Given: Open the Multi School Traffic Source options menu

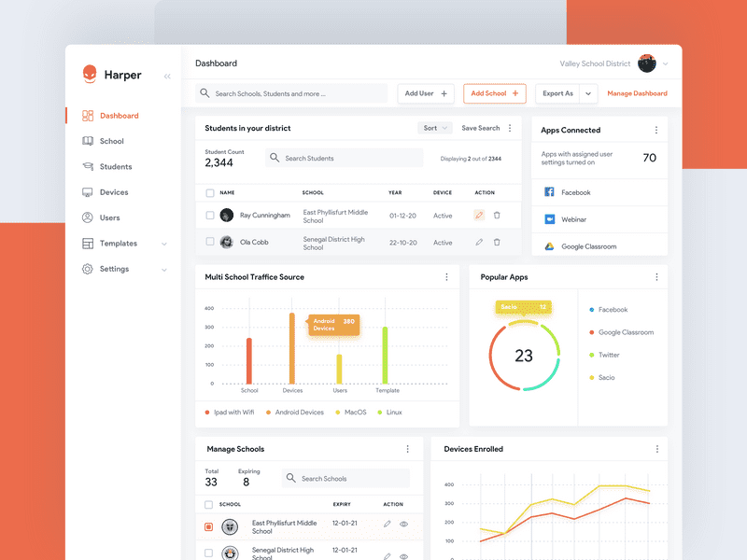Looking at the screenshot, I should tap(446, 277).
